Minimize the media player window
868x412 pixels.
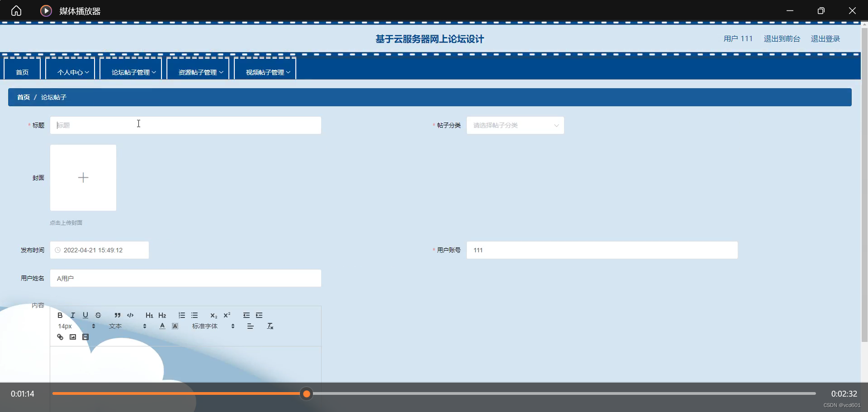(790, 10)
